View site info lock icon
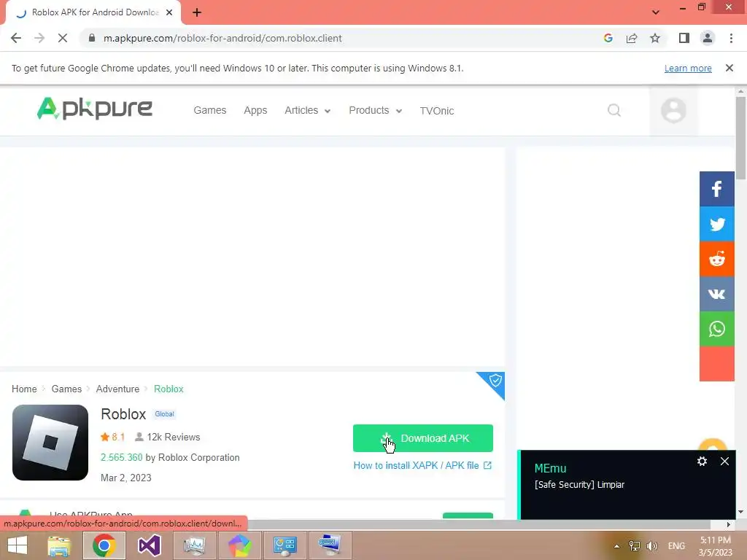 click(x=92, y=38)
